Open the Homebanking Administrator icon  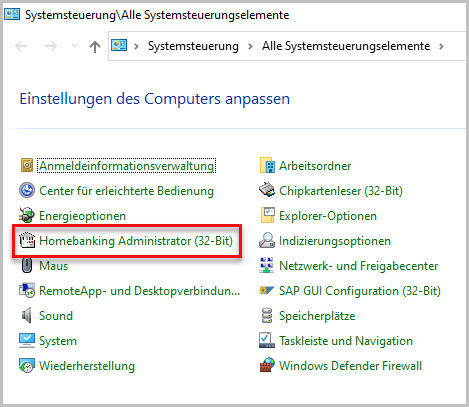coord(27,241)
